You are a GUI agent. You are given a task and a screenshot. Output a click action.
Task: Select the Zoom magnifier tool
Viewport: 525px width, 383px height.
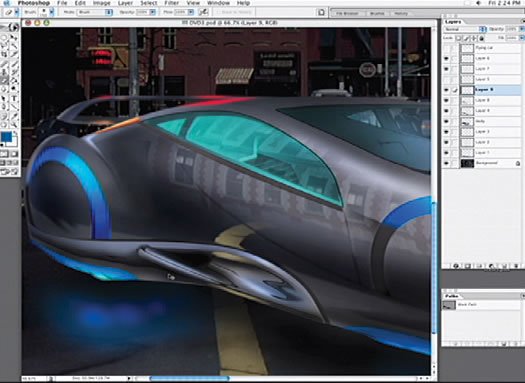point(14,125)
